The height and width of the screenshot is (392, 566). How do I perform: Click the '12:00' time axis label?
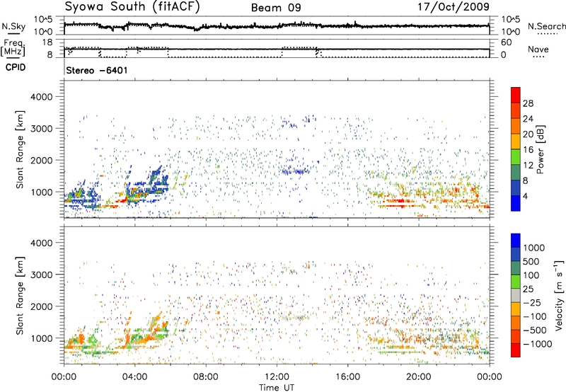(277, 377)
